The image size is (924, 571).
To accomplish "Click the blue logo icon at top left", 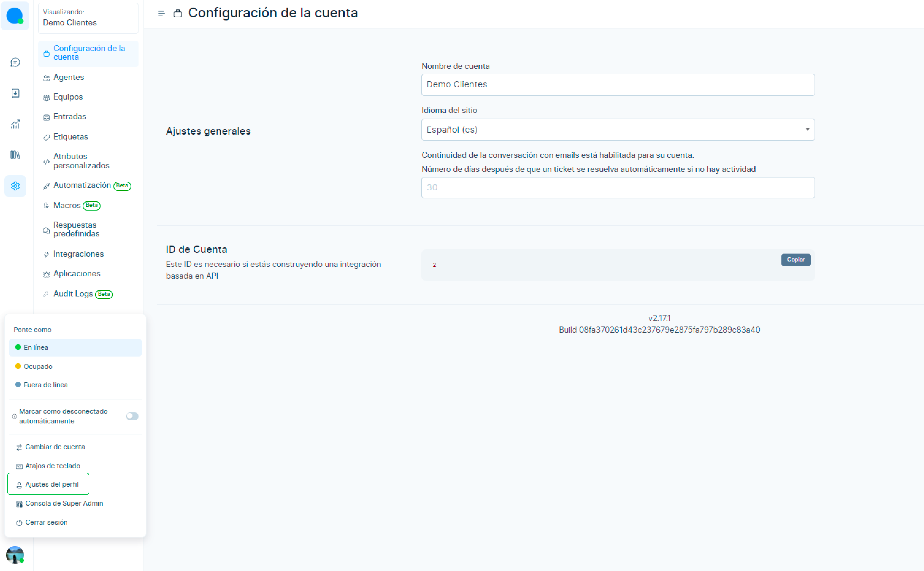I will pos(15,16).
